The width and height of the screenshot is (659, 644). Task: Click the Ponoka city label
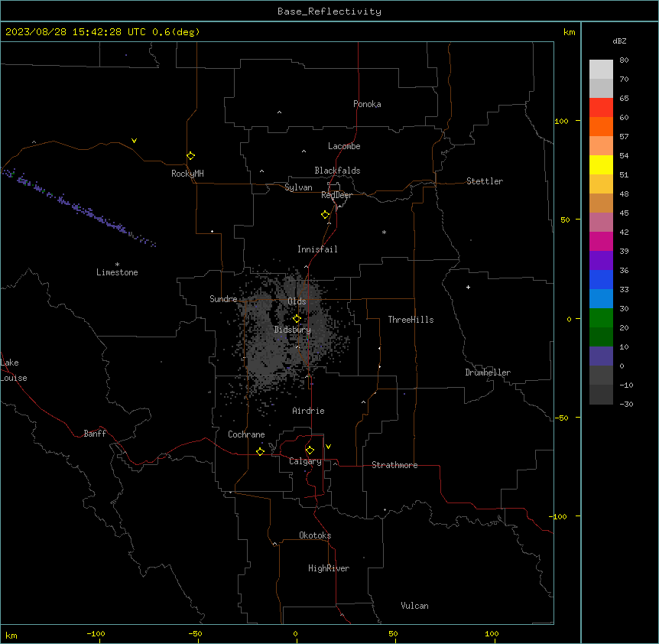[367, 104]
